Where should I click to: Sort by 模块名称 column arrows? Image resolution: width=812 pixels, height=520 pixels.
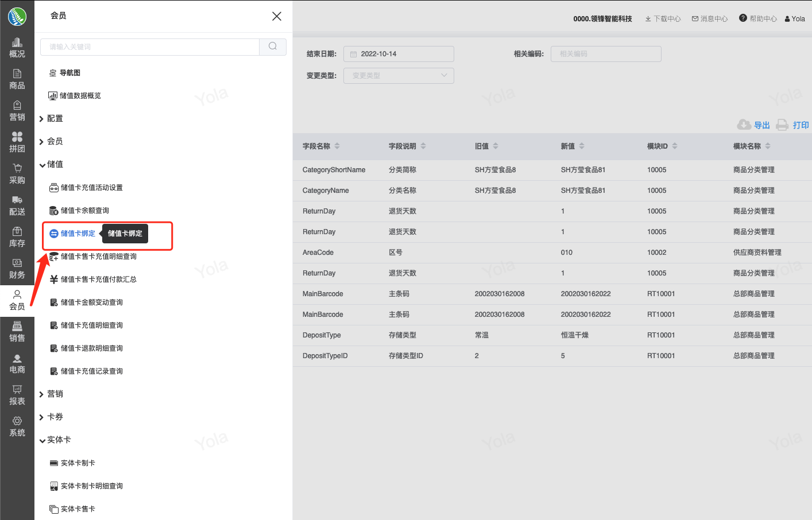768,146
